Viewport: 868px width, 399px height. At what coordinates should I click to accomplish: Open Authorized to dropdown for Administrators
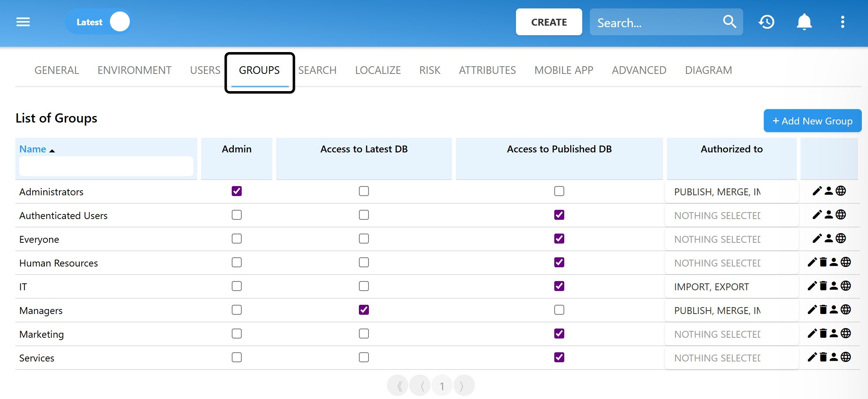(x=731, y=192)
